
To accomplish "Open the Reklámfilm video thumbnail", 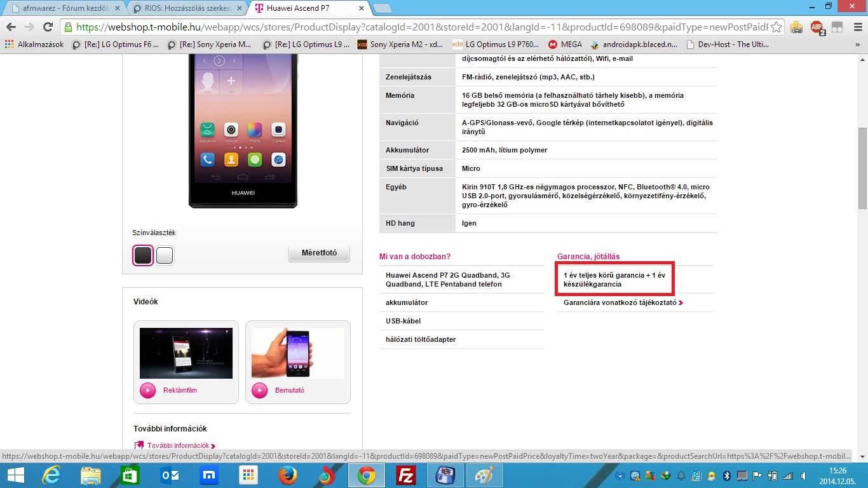I will [x=186, y=353].
